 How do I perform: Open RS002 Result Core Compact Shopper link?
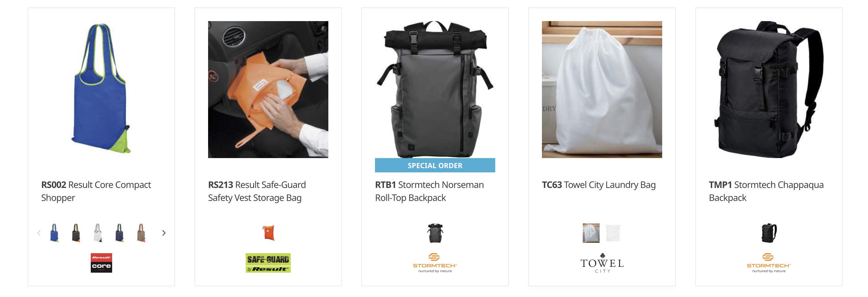tap(96, 191)
